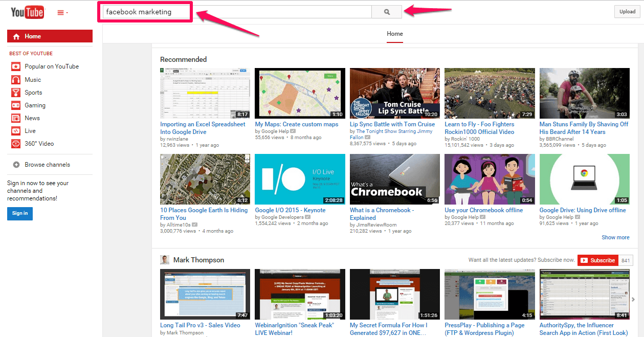Subscribe to Mark Thompson channel
Screen dimensions: 644x337
[x=598, y=260]
